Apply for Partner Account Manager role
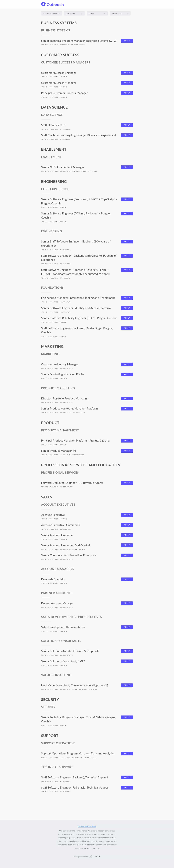The height and width of the screenshot is (868, 174). (x=127, y=603)
